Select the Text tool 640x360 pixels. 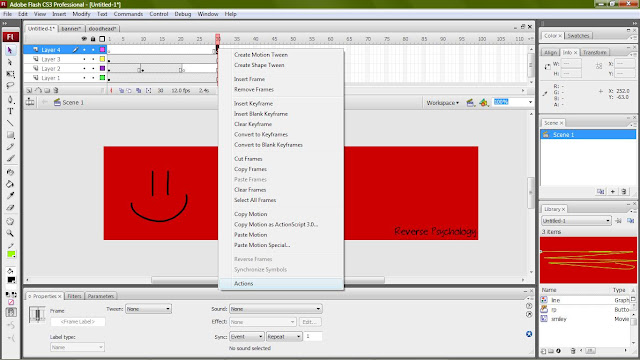pos(10,111)
